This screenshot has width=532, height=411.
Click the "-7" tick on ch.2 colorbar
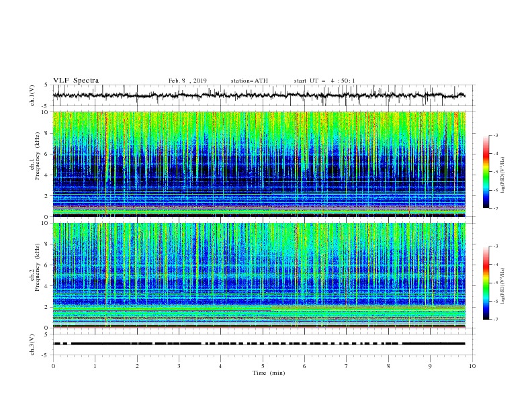click(495, 320)
